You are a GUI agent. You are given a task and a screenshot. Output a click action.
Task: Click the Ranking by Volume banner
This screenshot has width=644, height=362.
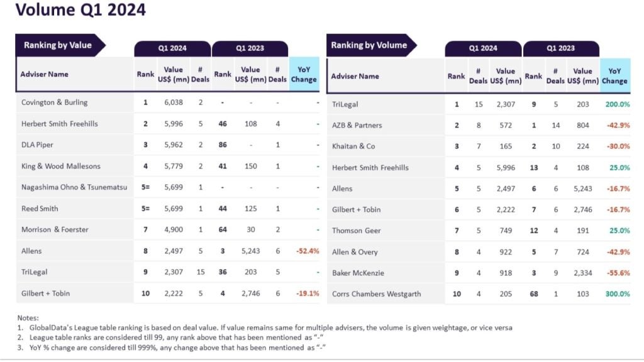369,45
